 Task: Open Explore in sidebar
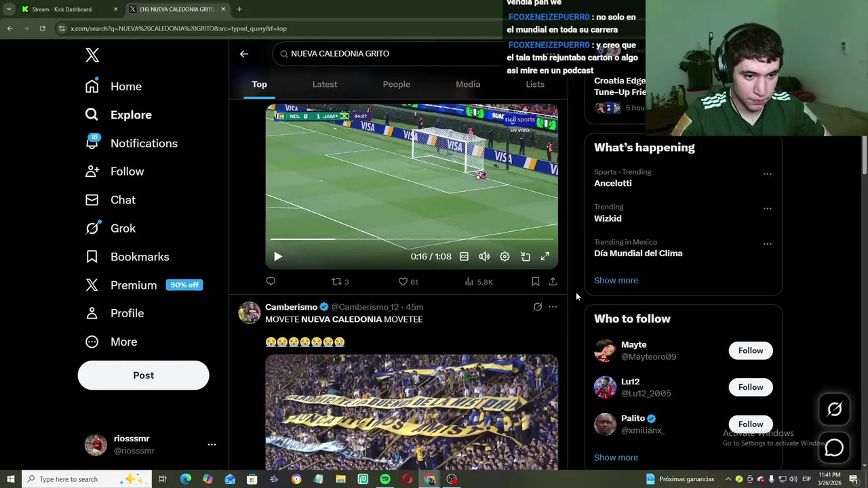point(118,115)
